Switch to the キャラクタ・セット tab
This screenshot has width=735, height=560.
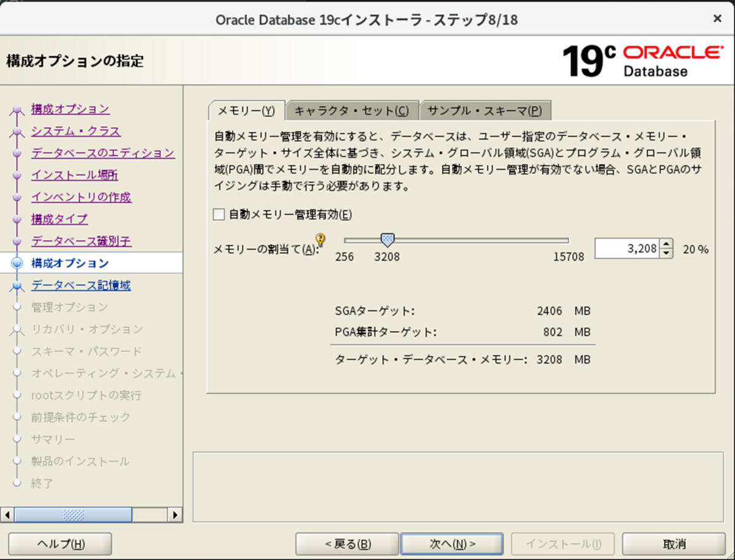[x=353, y=110]
